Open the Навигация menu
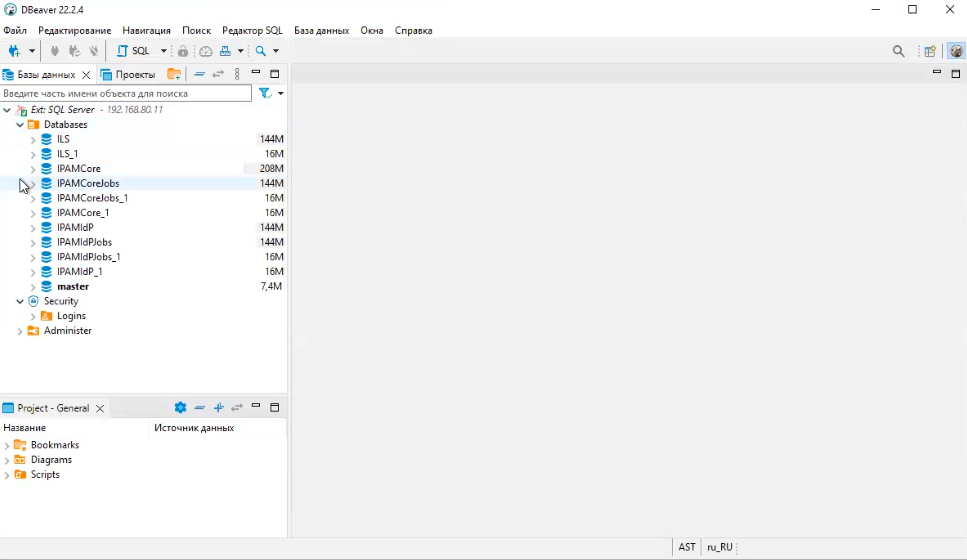Viewport: 967px width, 560px height. (x=146, y=30)
